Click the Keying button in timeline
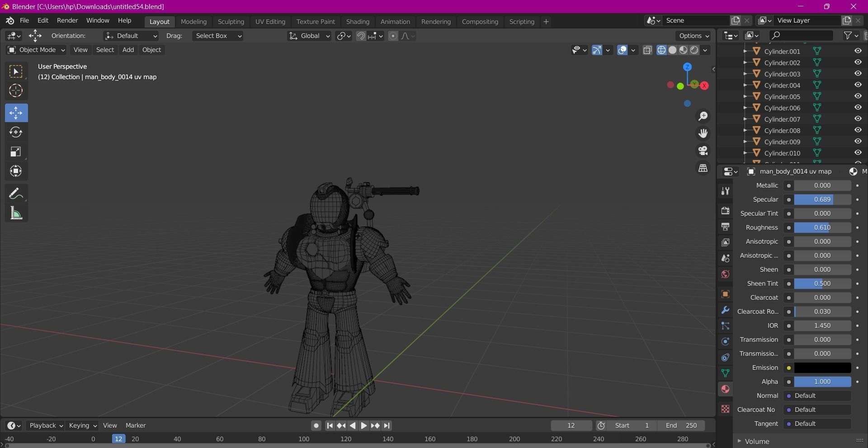 (x=82, y=425)
